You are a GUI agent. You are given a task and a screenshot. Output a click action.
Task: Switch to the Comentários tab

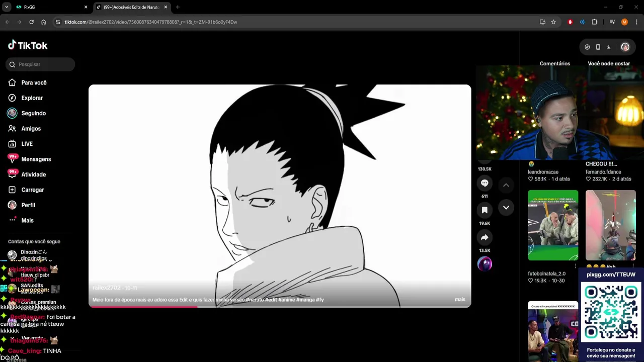click(555, 63)
